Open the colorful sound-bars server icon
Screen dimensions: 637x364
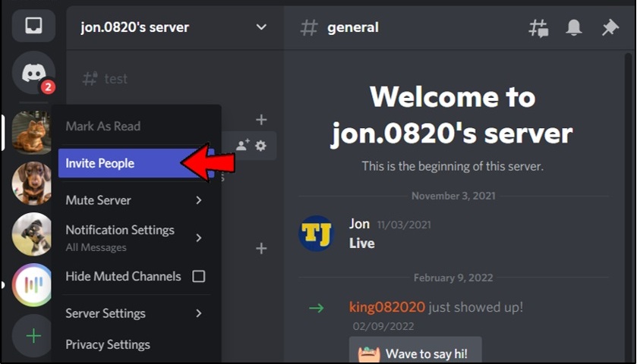32,285
